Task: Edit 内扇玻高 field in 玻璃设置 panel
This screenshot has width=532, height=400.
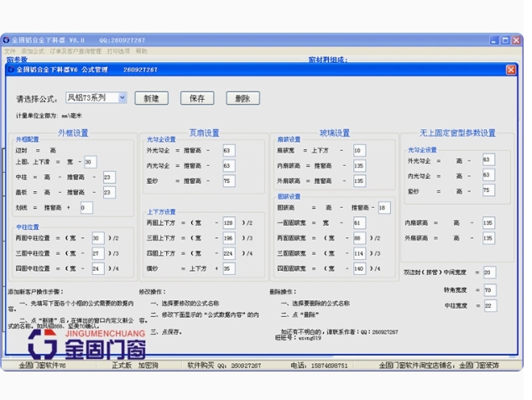Action: point(359,165)
